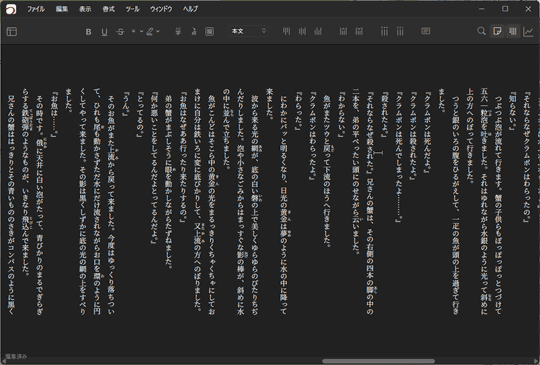Viewport: 540px width, 365px height.
Task: Toggle the sticky note panel icon
Action: (x=497, y=31)
